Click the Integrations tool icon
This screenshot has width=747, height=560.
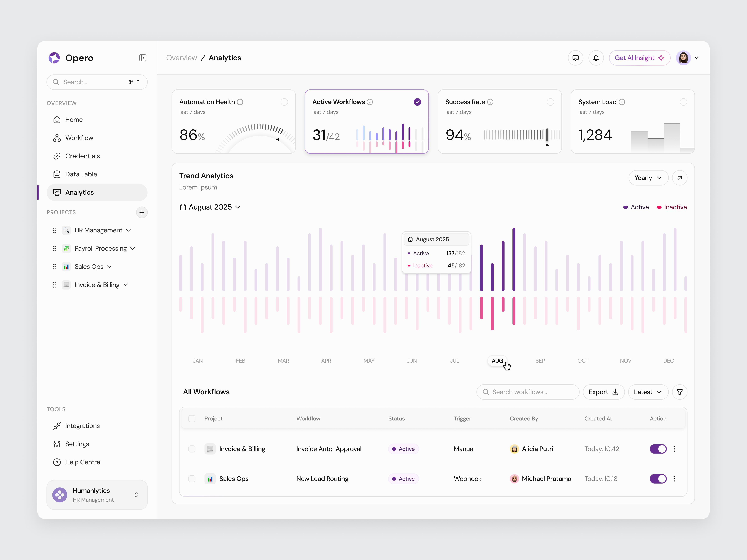click(57, 426)
